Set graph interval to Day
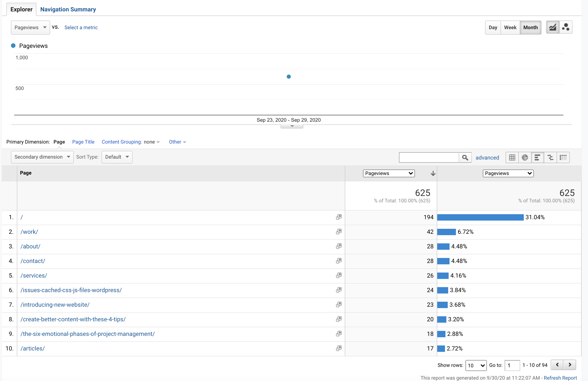 pos(493,27)
